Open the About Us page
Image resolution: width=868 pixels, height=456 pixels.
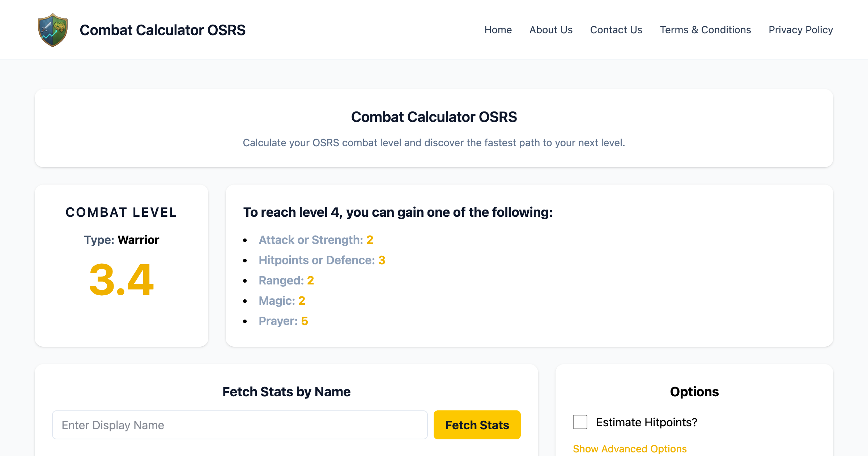[x=551, y=30]
